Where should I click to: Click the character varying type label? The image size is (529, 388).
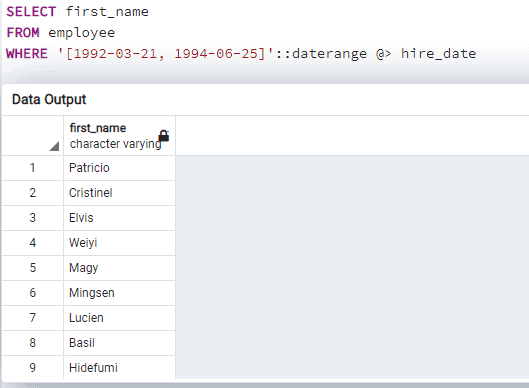click(x=115, y=144)
